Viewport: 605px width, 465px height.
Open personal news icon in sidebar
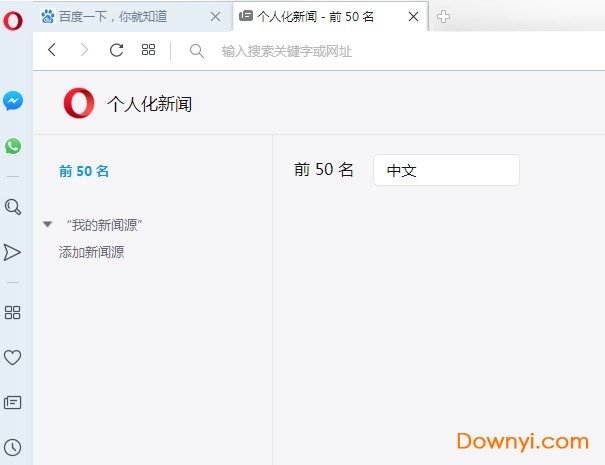[x=12, y=402]
